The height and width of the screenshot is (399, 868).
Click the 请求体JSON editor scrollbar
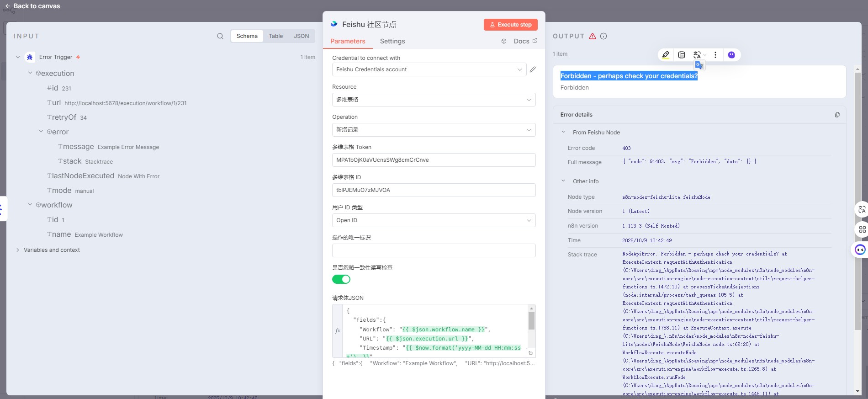pos(531,320)
